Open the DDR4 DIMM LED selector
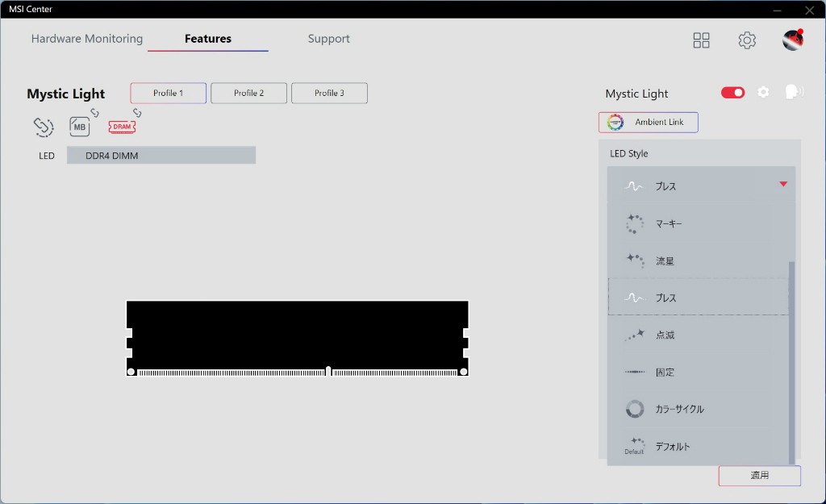The image size is (826, 504). tap(161, 156)
